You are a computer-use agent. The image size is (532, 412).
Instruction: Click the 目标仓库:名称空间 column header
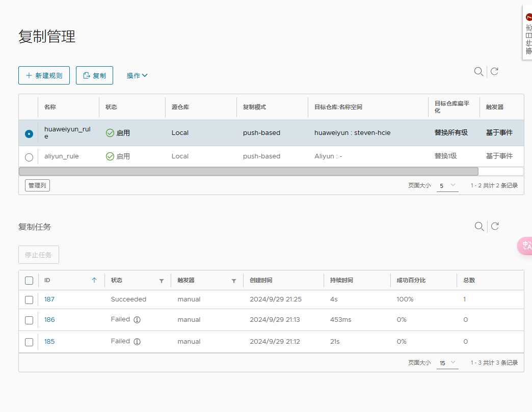click(x=338, y=107)
